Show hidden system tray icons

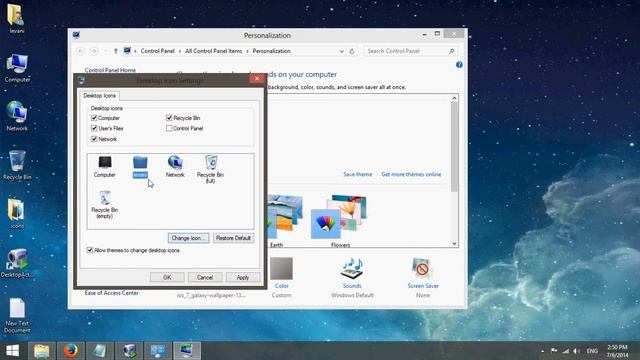542,351
